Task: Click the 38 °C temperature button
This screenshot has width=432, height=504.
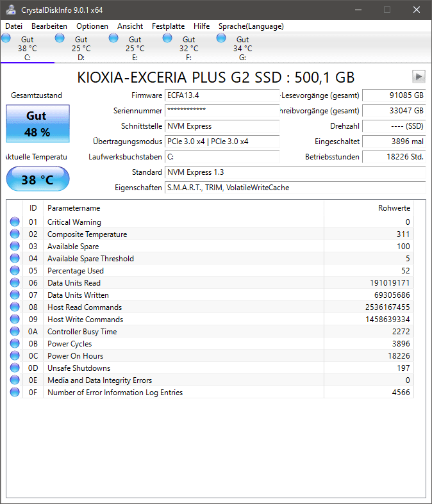Action: click(38, 179)
